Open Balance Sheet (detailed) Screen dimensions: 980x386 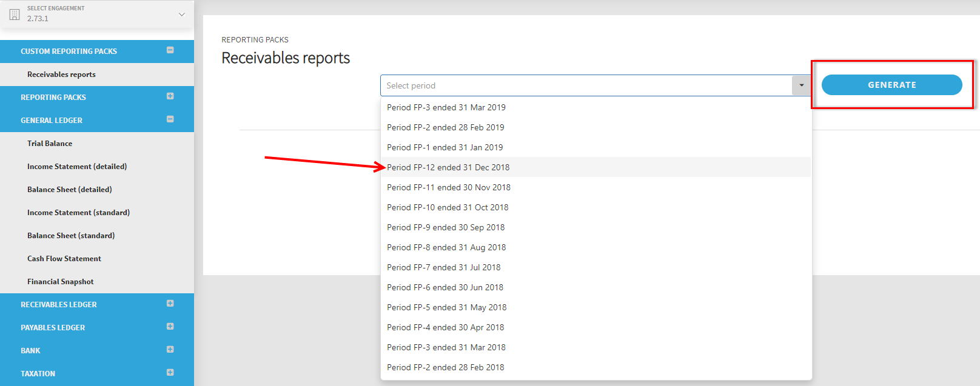(x=70, y=190)
